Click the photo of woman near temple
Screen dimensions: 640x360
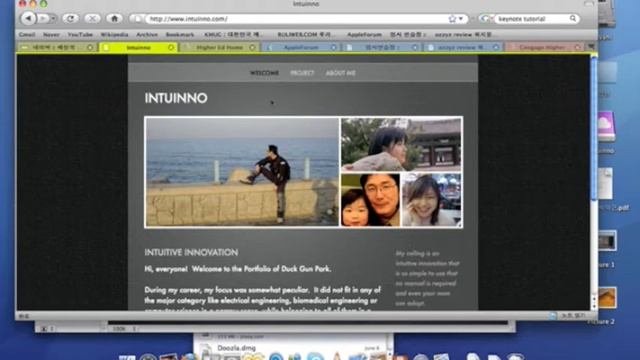[x=401, y=144]
